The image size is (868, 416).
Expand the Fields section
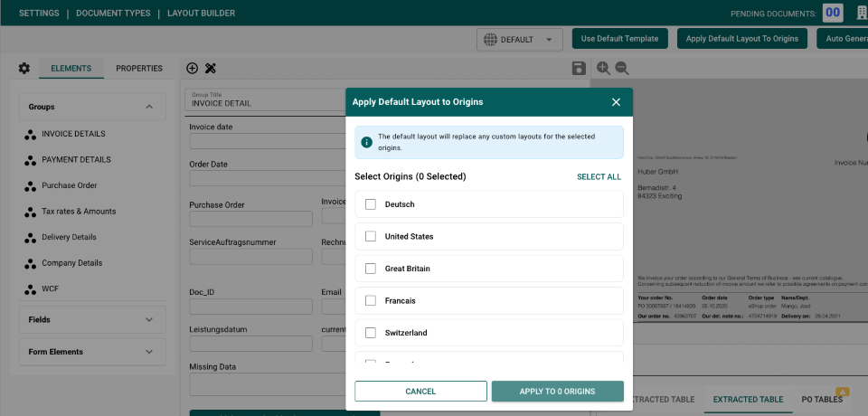[149, 319]
